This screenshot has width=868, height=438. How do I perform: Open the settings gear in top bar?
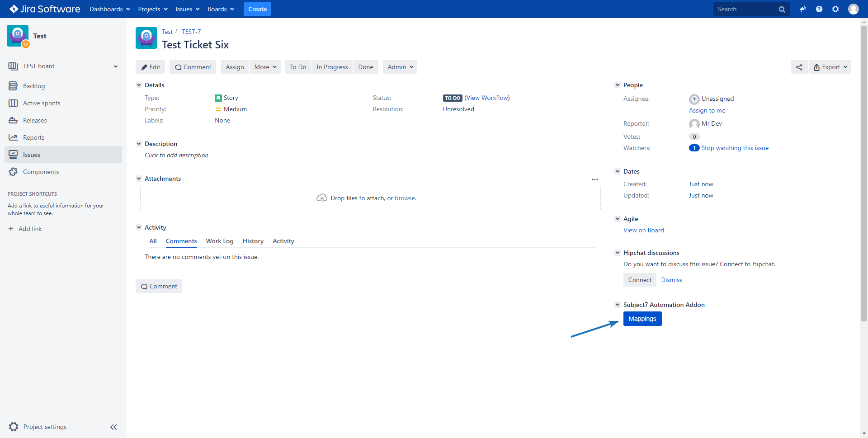click(x=835, y=9)
